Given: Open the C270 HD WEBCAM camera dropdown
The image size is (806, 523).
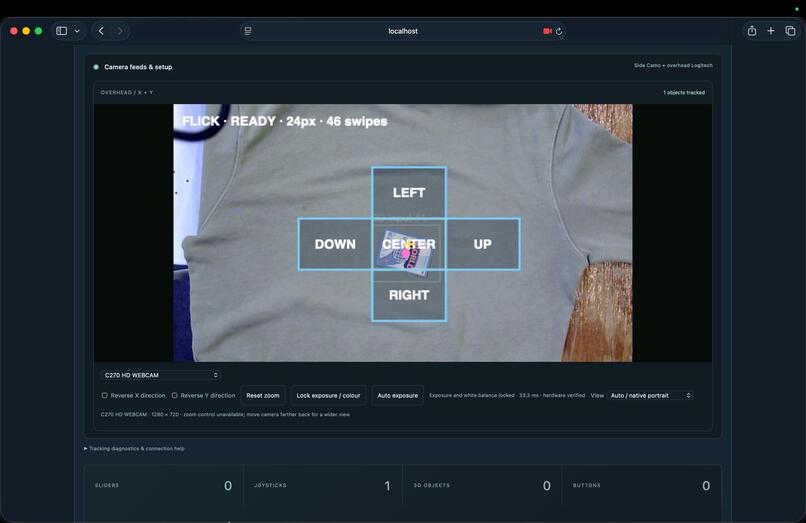Looking at the screenshot, I should (161, 375).
